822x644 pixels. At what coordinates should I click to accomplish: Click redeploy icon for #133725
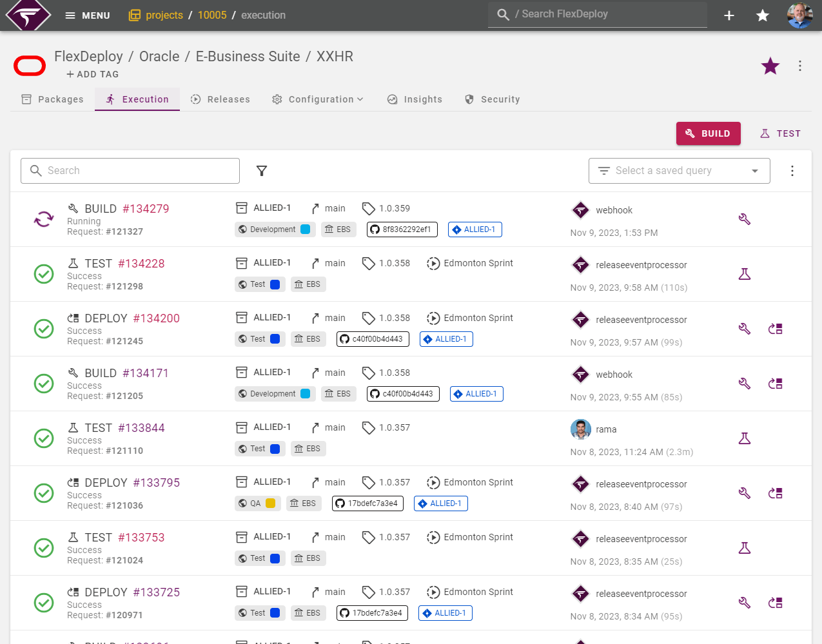776,603
